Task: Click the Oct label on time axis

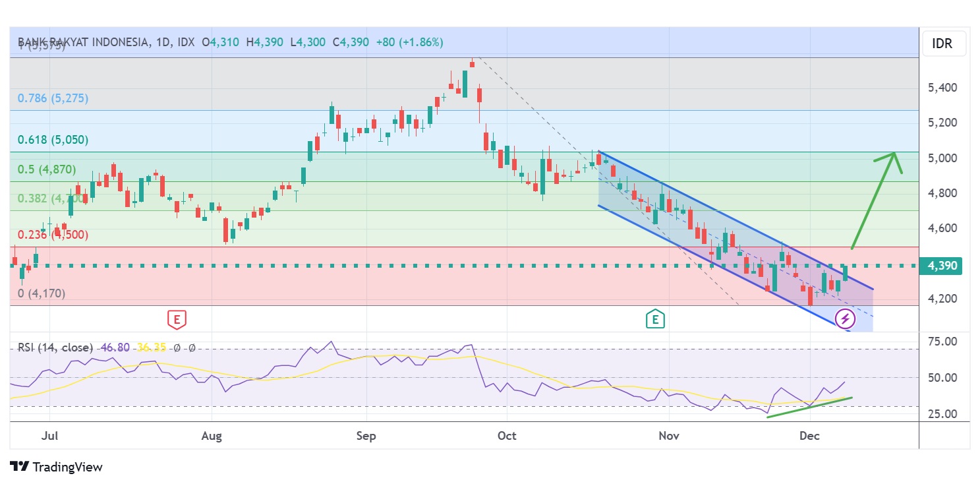Action: click(x=507, y=436)
